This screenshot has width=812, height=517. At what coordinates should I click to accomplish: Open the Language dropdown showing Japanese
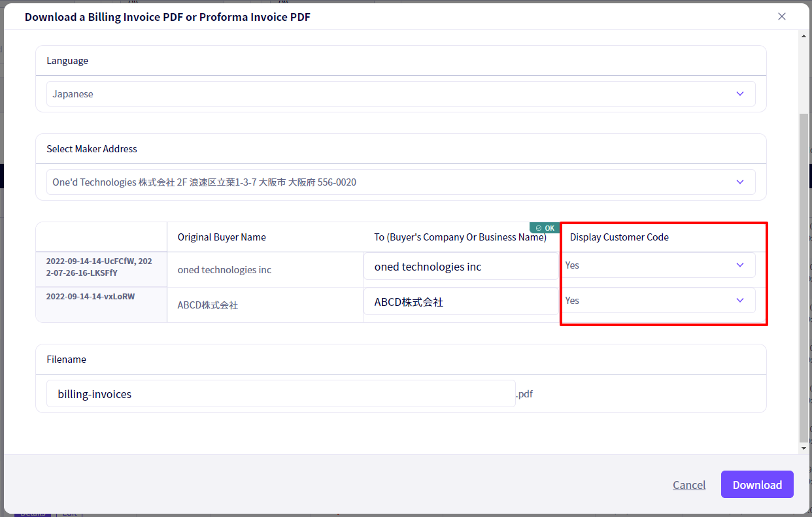401,94
